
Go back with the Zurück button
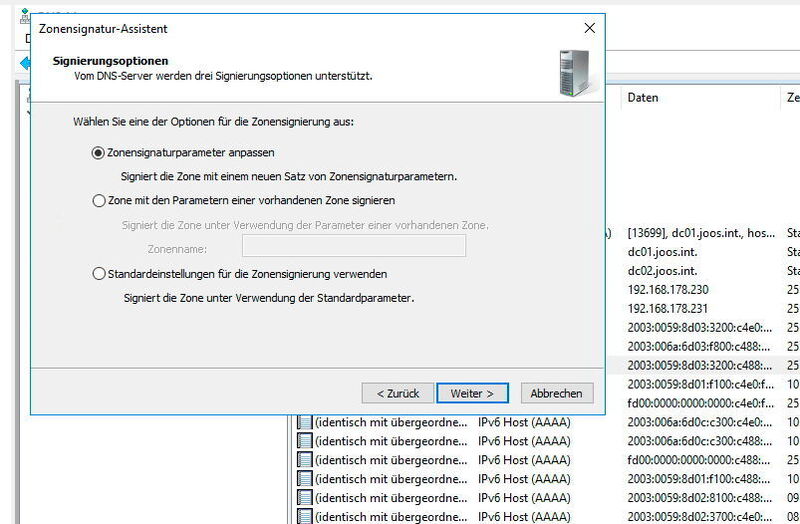pos(397,393)
